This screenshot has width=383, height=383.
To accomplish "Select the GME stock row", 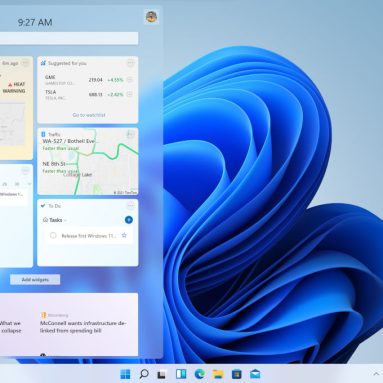I will click(x=88, y=80).
